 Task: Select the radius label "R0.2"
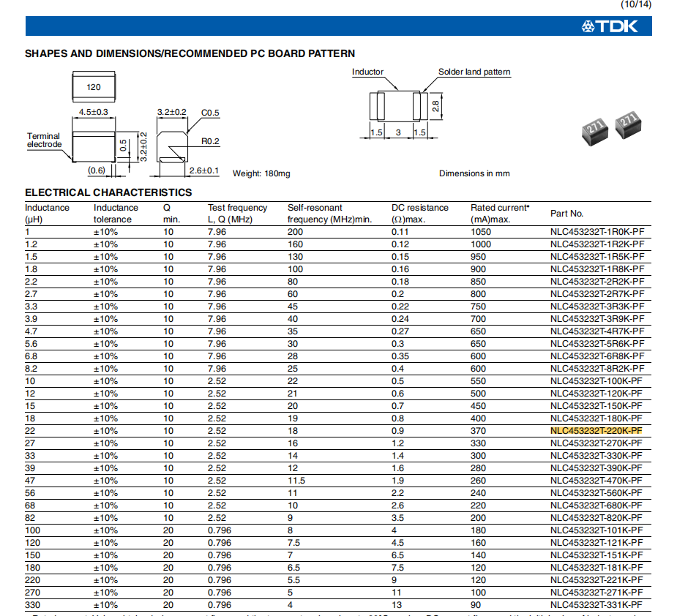210,142
